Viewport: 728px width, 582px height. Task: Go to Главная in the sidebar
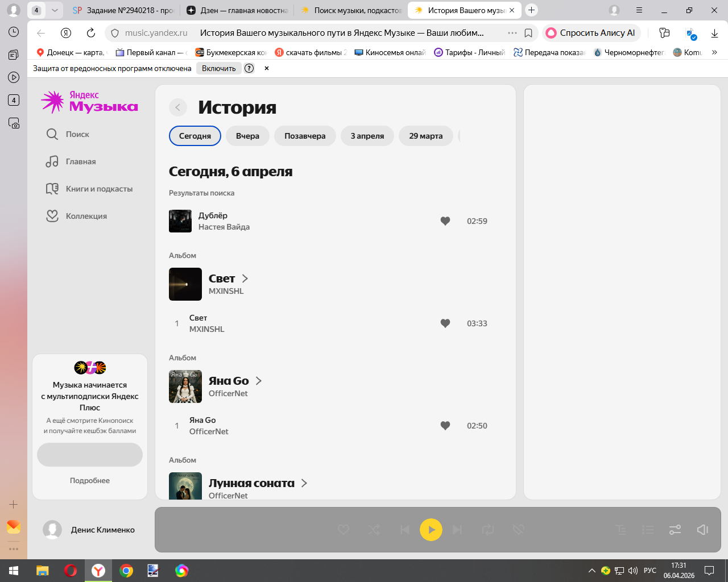click(x=71, y=161)
